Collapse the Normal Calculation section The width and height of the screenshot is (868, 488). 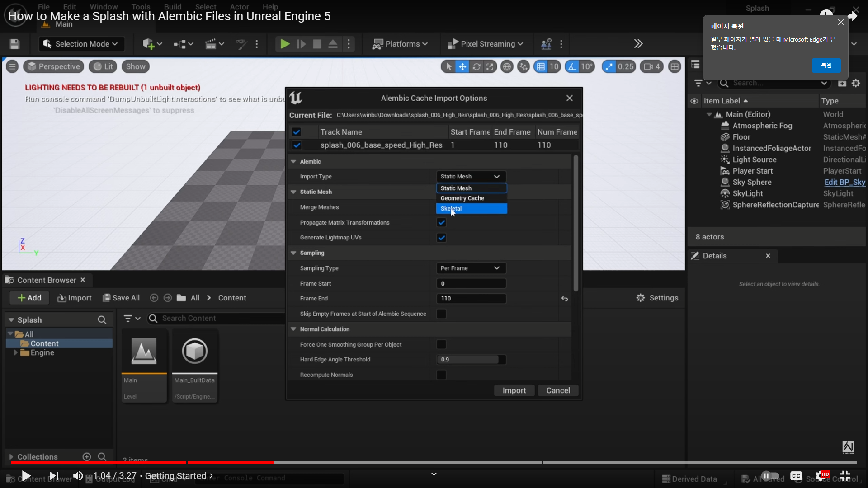pos(293,329)
